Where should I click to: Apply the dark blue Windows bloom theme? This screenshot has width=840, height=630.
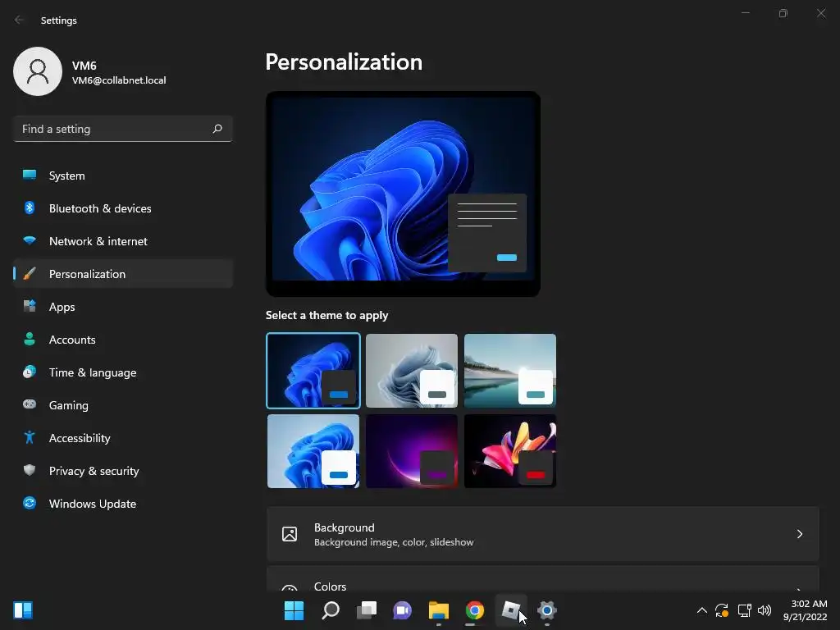pos(313,371)
